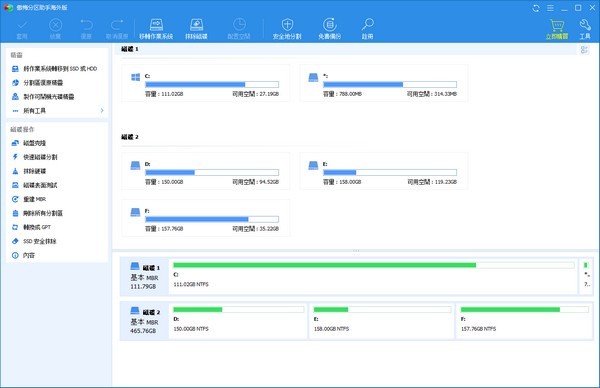Choose Quick Partition (快速磁碟分割) lightning item
Screen dimensions: 600x388
click(34, 157)
